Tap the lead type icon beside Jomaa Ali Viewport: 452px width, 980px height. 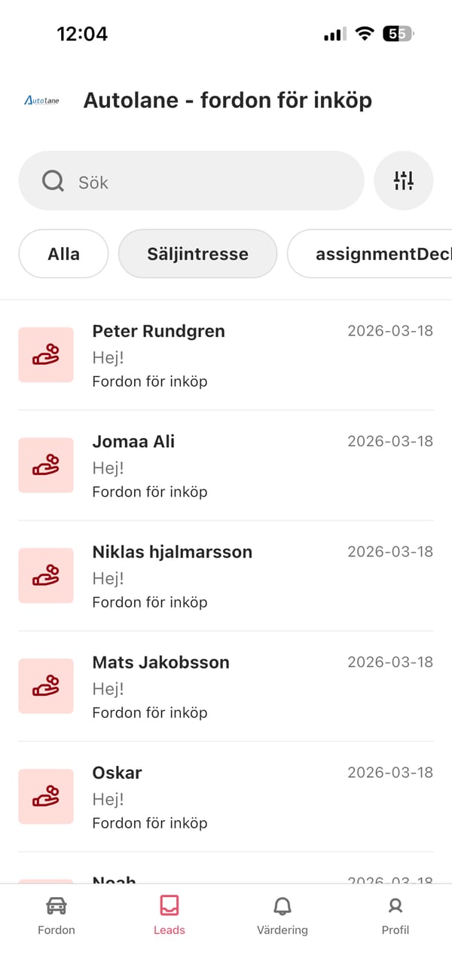coord(46,465)
